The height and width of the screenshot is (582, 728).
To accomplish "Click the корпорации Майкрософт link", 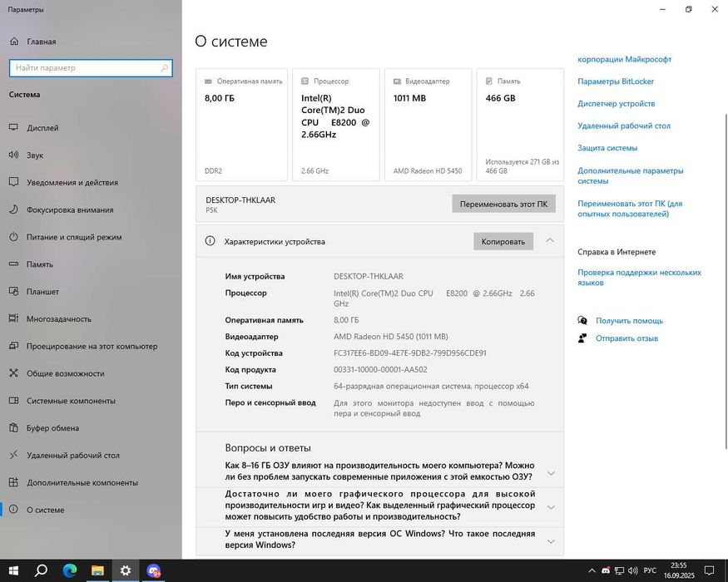I will click(625, 59).
